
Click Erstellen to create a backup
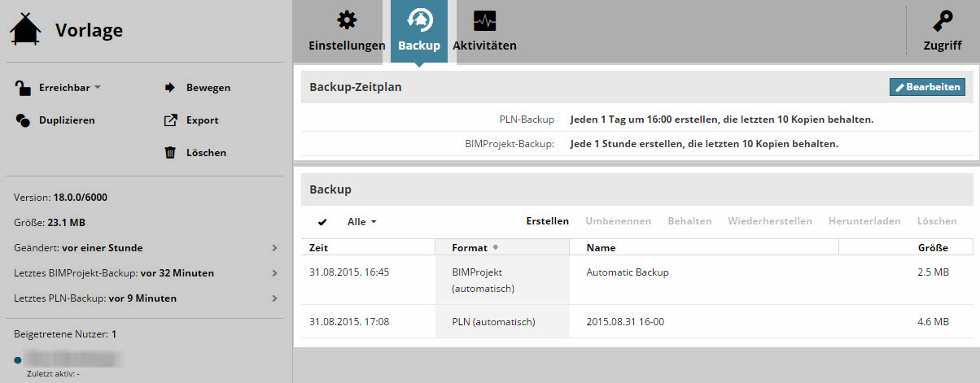(547, 221)
